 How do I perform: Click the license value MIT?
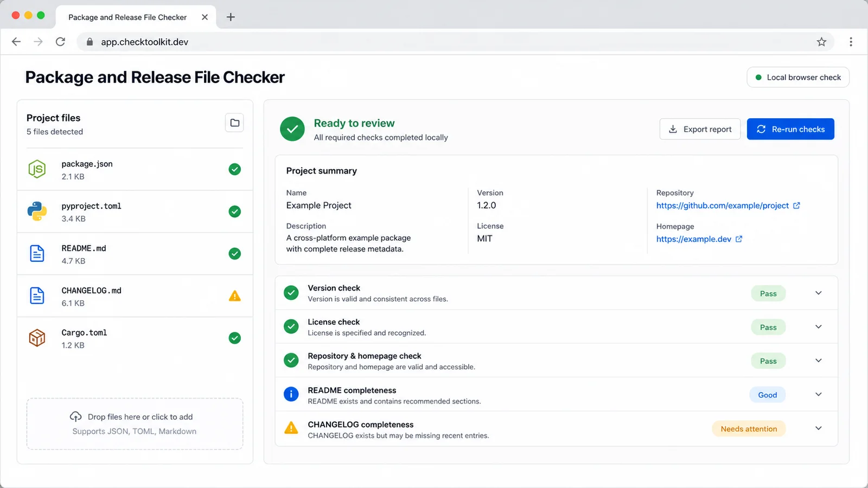[484, 239]
